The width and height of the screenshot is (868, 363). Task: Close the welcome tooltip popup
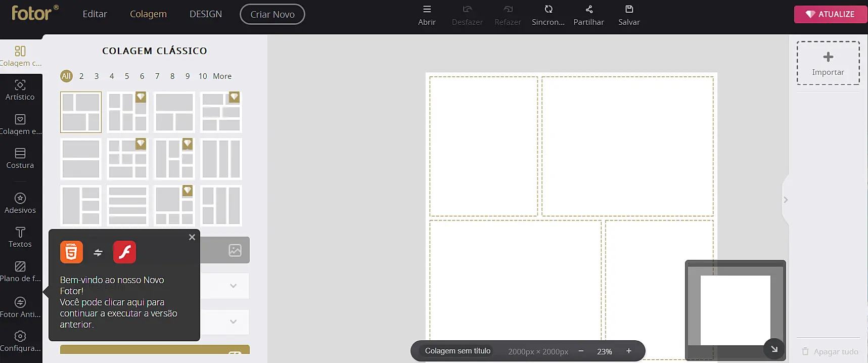192,237
